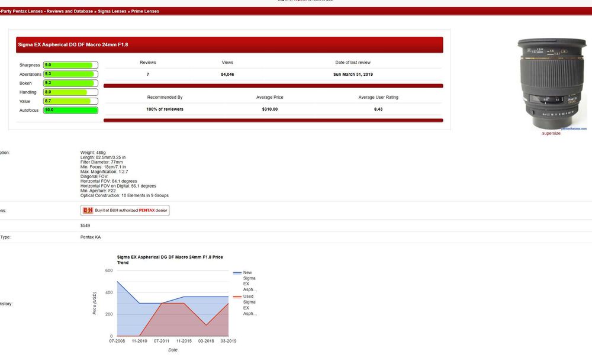Screen dimensions: 592x364
Task: Click the views count 54,046
Action: 227,75
